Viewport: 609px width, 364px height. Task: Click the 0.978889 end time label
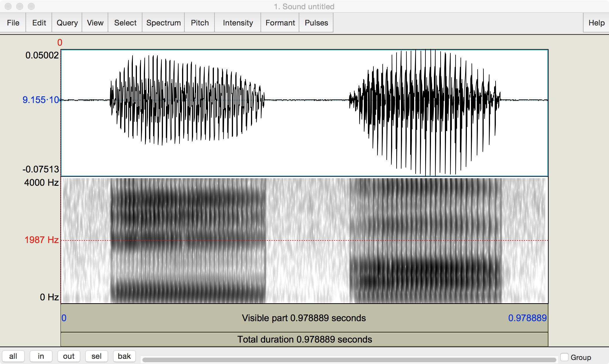click(527, 318)
